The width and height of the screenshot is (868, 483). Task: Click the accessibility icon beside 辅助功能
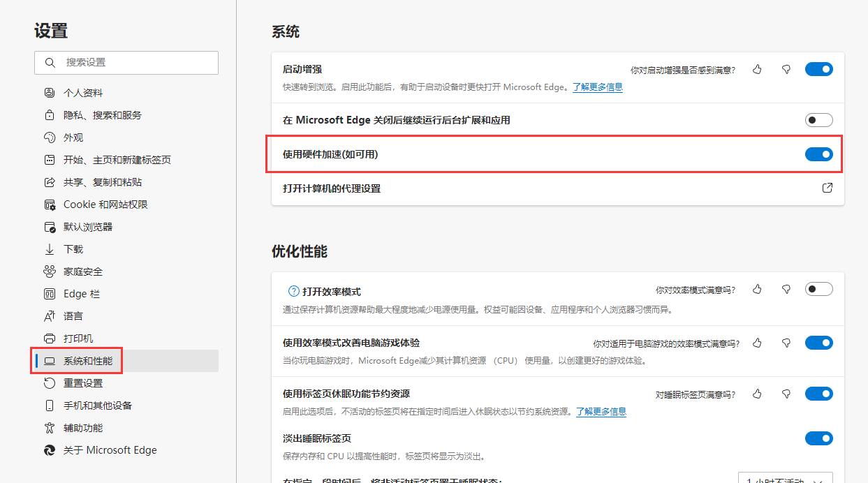(49, 428)
